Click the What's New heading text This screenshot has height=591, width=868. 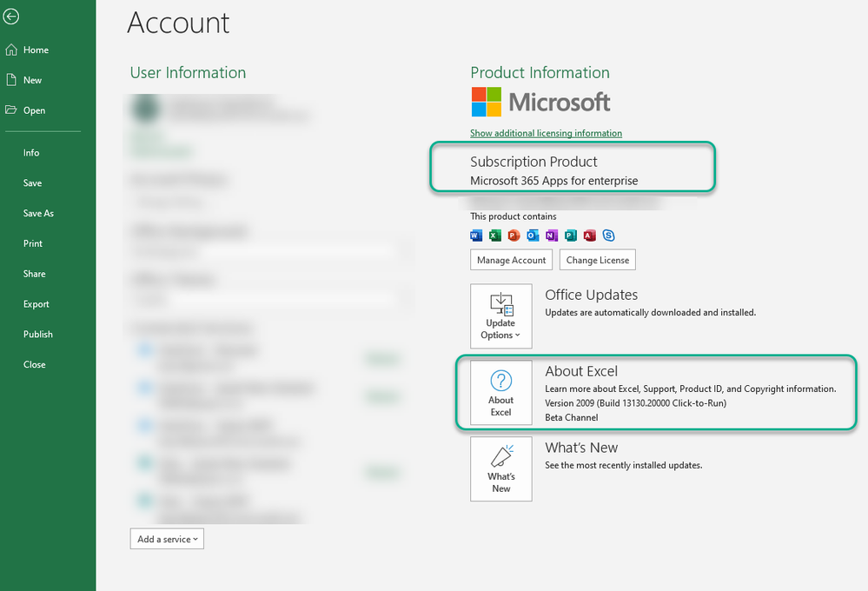coord(581,448)
